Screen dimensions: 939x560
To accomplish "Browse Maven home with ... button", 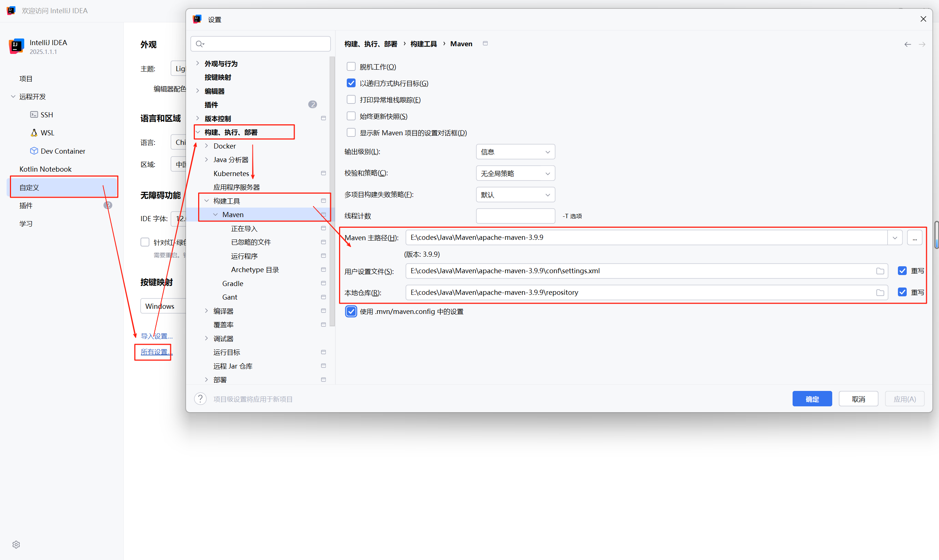I will coord(914,238).
